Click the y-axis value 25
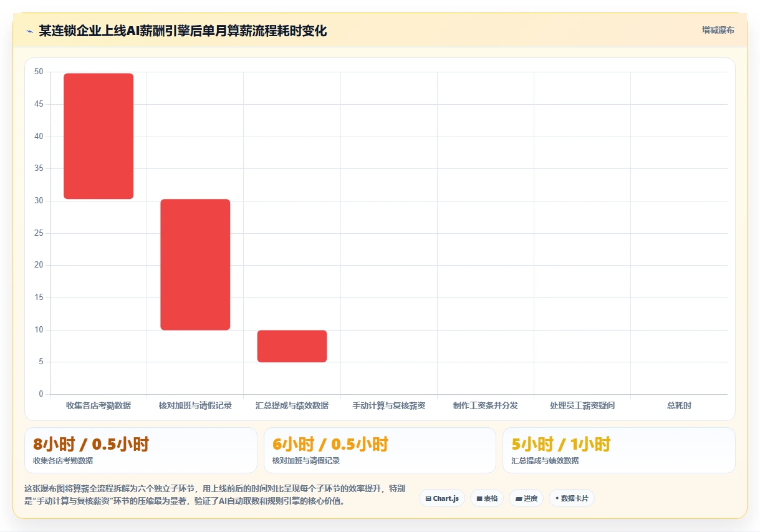Image resolution: width=760 pixels, height=532 pixels. coord(39,233)
